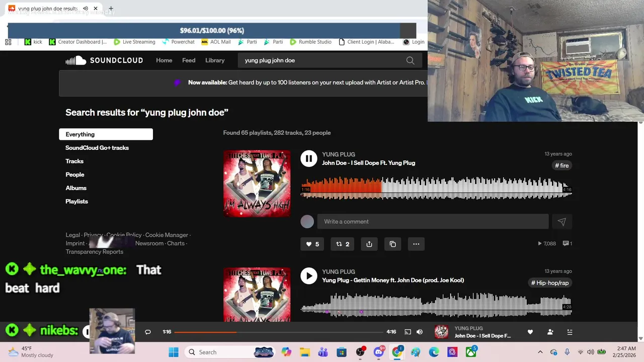Filter results by Albums
Viewport: 644px width, 362px height.
pos(76,188)
